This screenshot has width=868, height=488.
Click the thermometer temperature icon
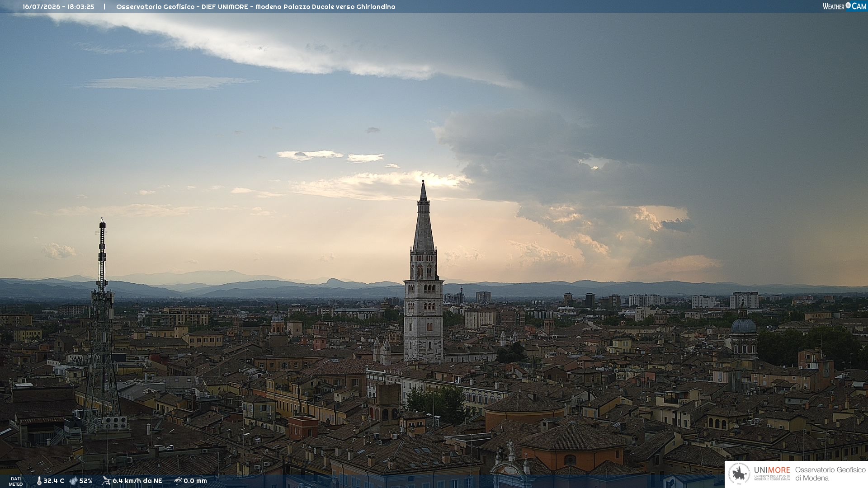39,481
